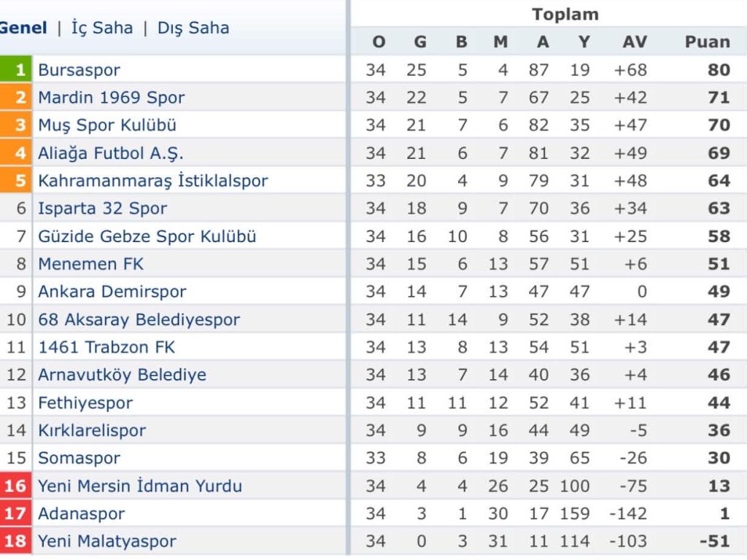Image resolution: width=747 pixels, height=560 pixels.
Task: Open the Isparta 32 Spor team page
Action: (102, 208)
